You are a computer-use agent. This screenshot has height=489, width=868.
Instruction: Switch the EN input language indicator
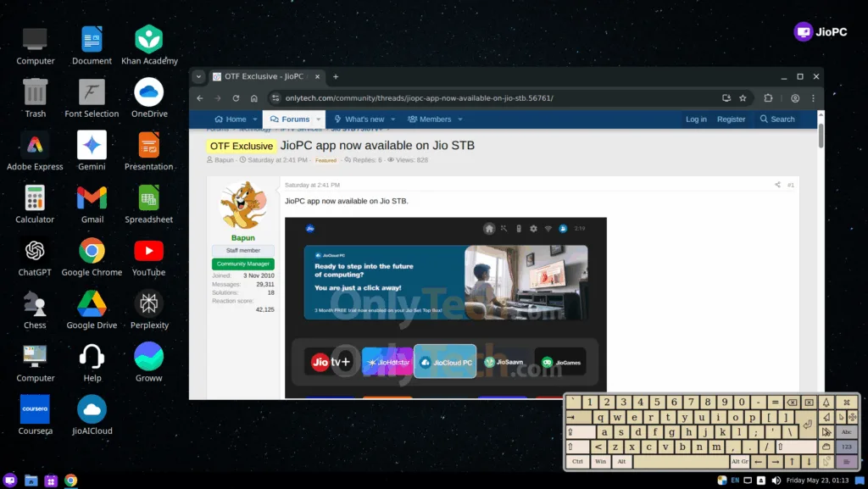[735, 481]
